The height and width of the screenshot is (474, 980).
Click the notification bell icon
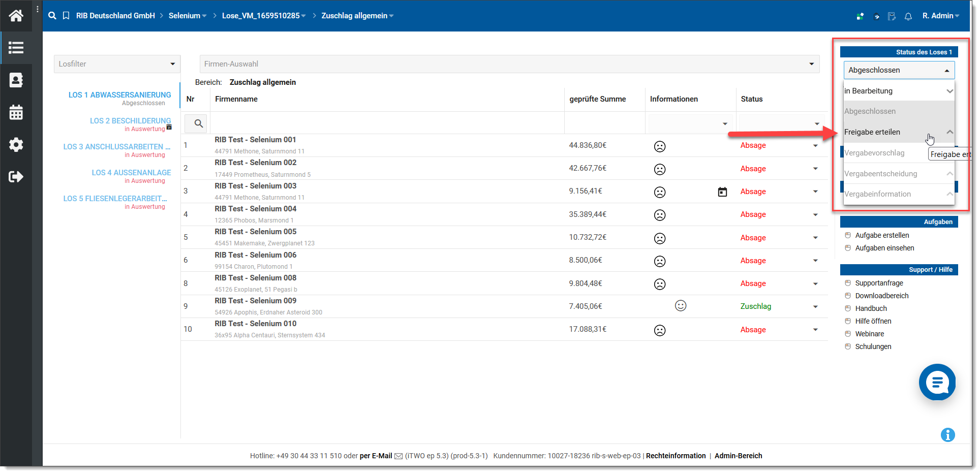[908, 16]
